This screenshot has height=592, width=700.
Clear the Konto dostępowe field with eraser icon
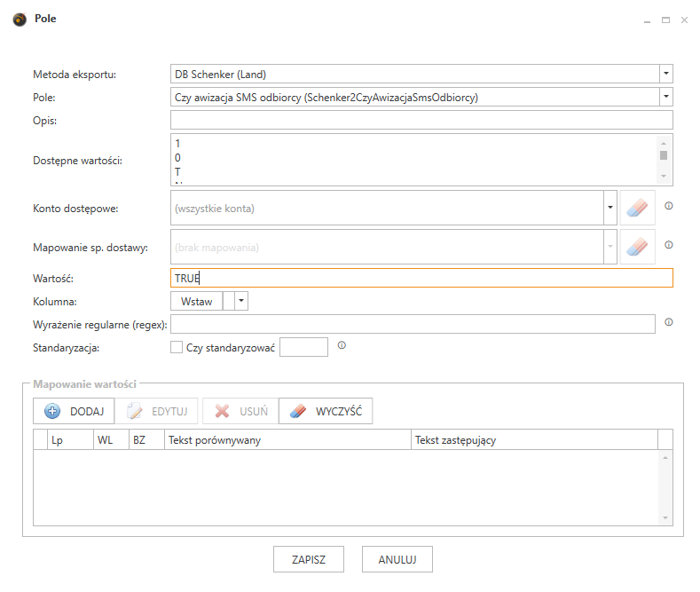pos(637,208)
